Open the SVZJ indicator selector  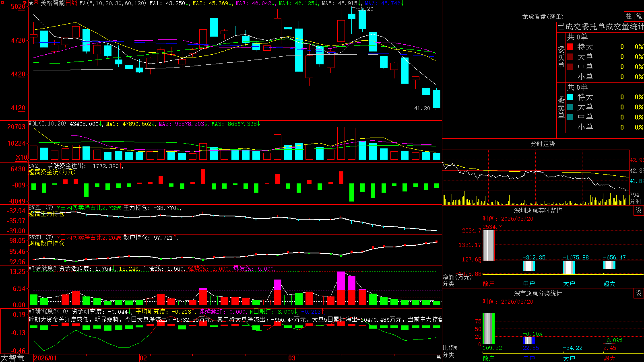tap(35, 166)
